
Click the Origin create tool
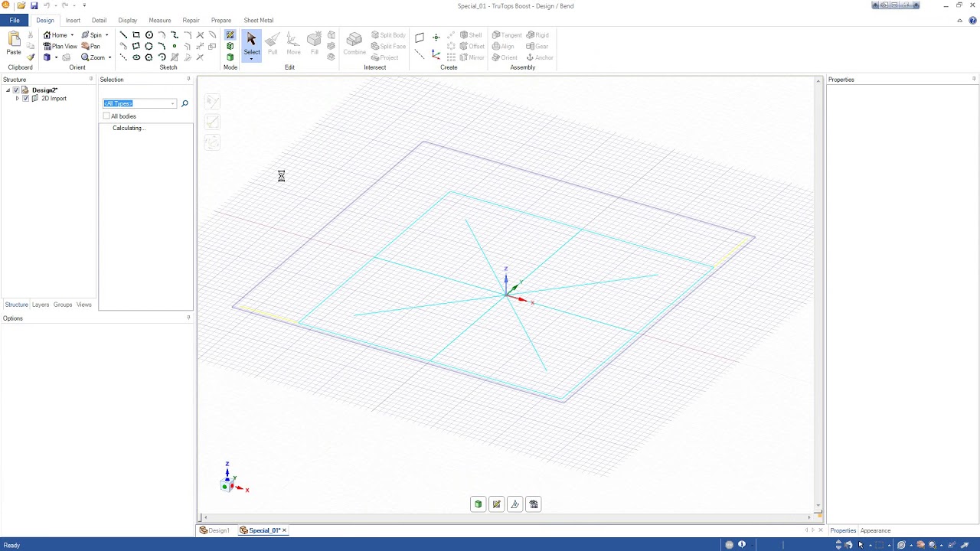pyautogui.click(x=436, y=54)
